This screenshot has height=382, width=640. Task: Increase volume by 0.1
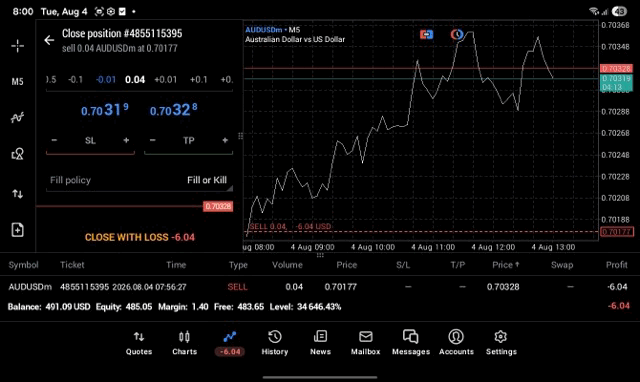click(x=198, y=80)
